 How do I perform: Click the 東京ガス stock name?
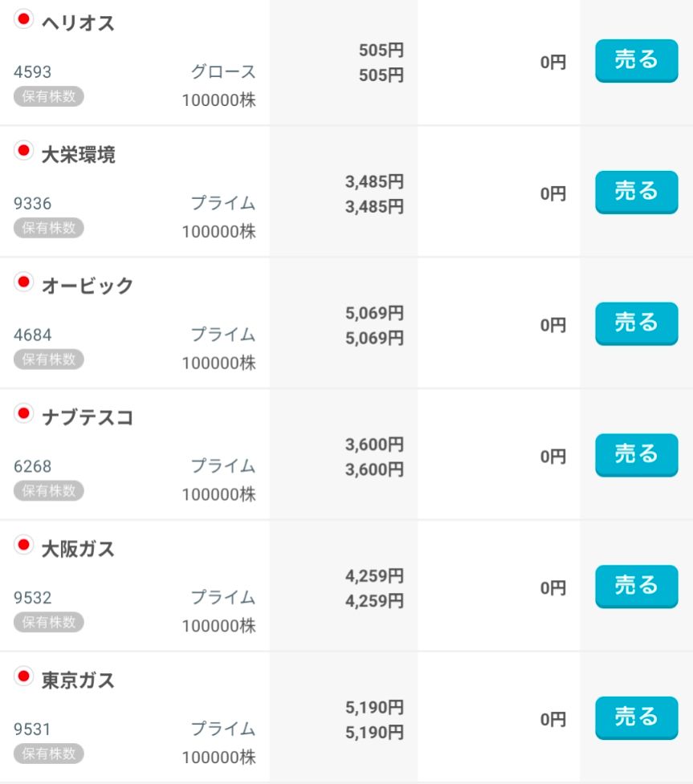pyautogui.click(x=78, y=681)
